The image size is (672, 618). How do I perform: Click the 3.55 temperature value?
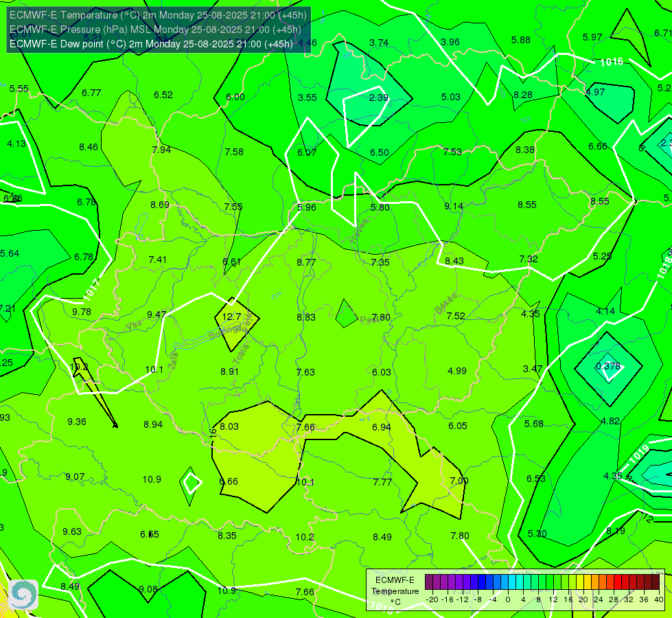308,98
